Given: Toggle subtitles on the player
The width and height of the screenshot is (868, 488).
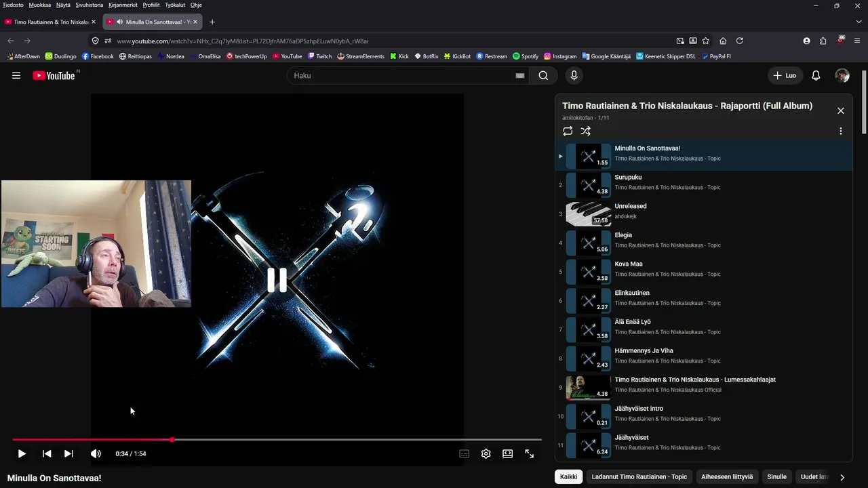Looking at the screenshot, I should [465, 453].
